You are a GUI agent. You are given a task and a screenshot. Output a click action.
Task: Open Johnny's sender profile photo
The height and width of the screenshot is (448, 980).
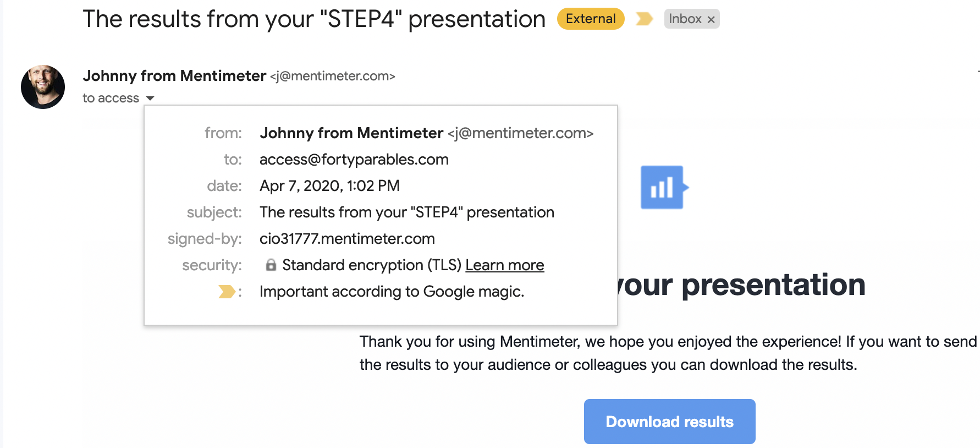(43, 87)
